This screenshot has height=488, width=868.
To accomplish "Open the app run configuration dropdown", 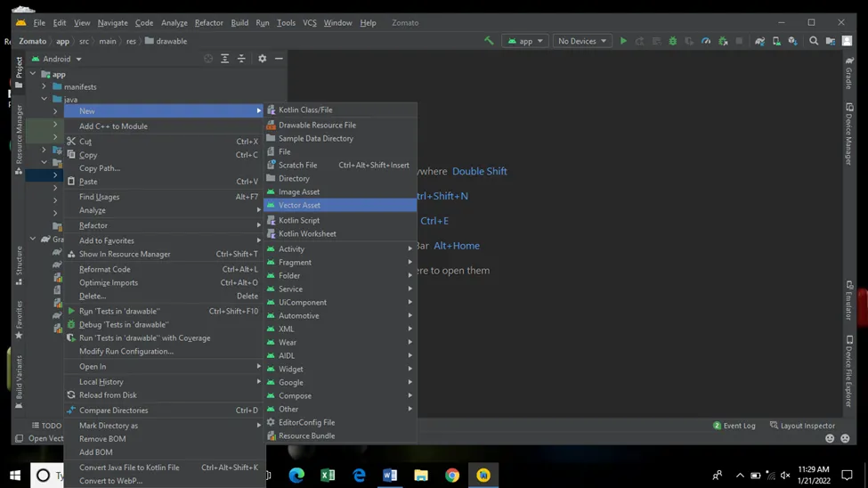I will pos(525,41).
